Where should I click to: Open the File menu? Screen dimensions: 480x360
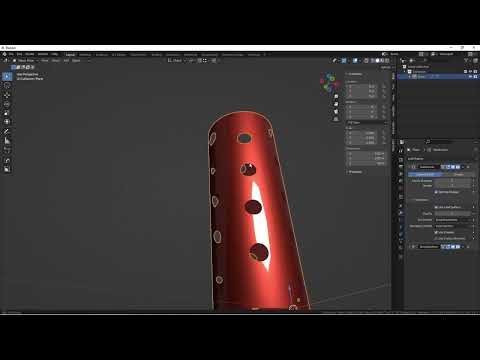(x=11, y=54)
